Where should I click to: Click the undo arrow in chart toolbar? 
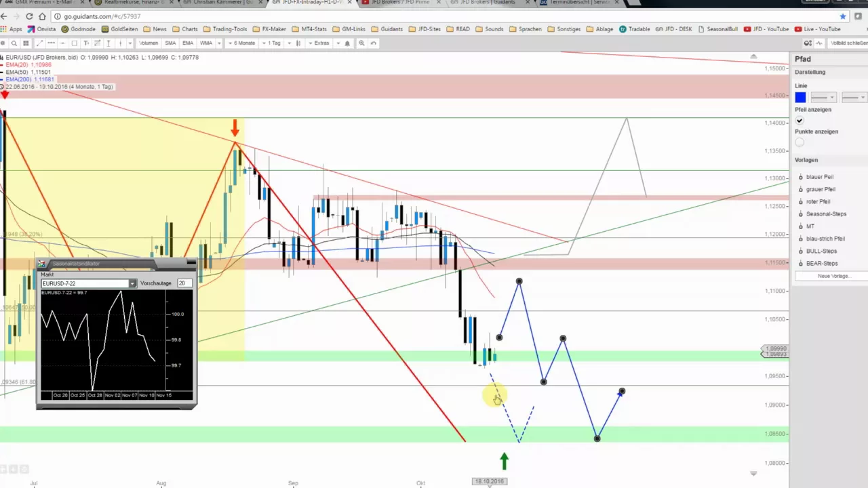tap(374, 43)
